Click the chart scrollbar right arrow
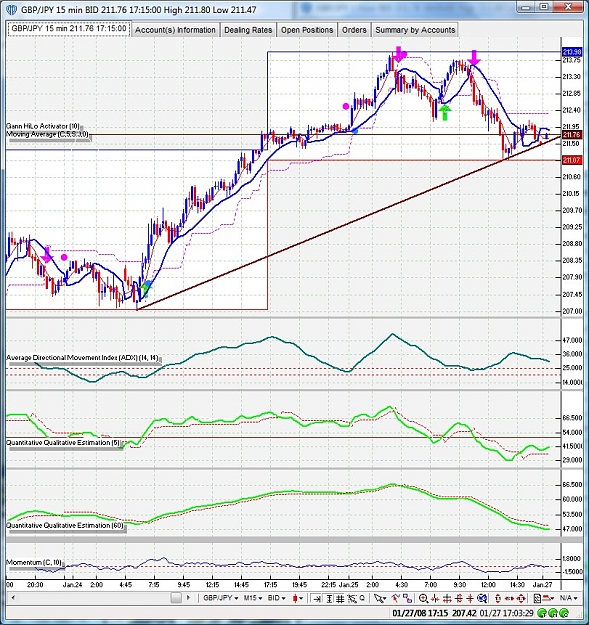The height and width of the screenshot is (625, 589). [188, 598]
